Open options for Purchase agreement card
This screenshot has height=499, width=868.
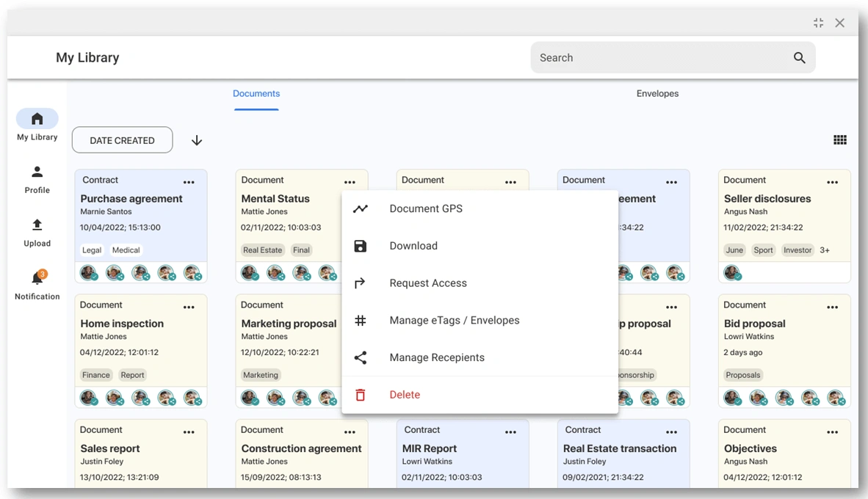[x=189, y=182]
